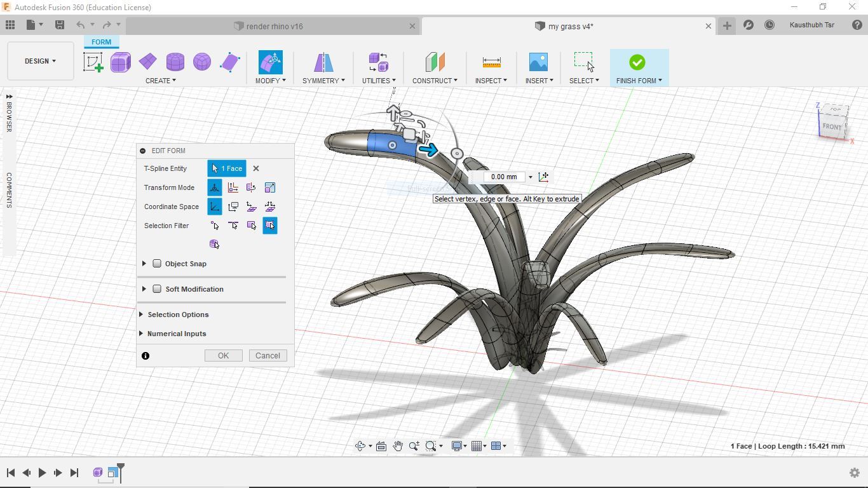Select the Symmetry mirror tool

[x=323, y=62]
